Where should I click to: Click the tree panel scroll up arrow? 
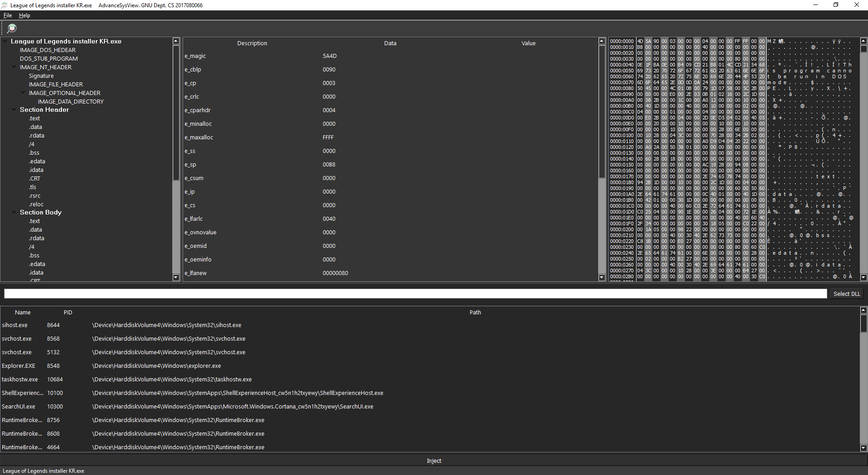coord(176,41)
